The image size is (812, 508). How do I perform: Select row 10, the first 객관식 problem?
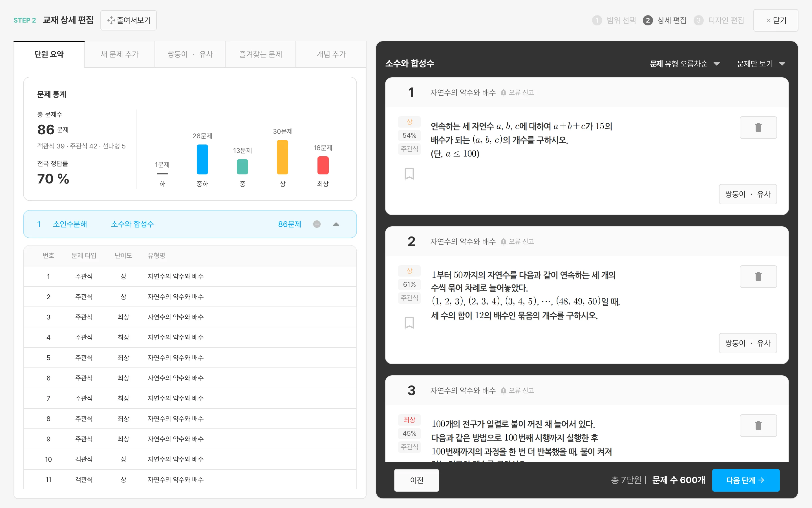pos(190,459)
